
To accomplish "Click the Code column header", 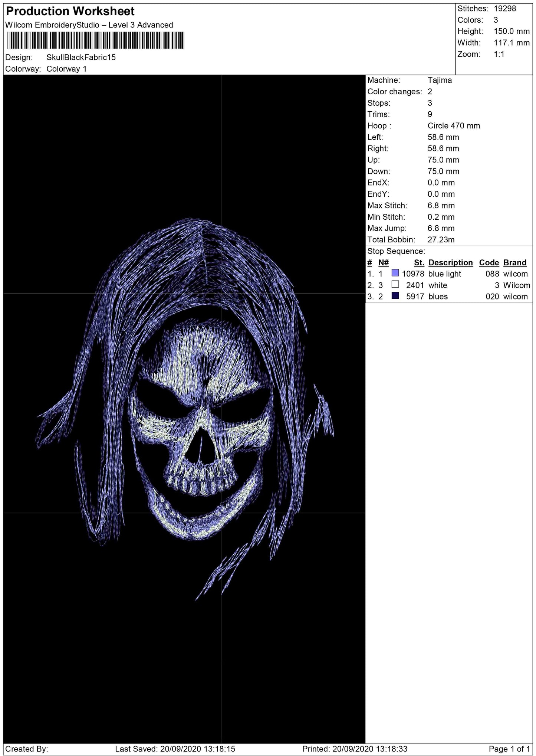I will click(489, 262).
